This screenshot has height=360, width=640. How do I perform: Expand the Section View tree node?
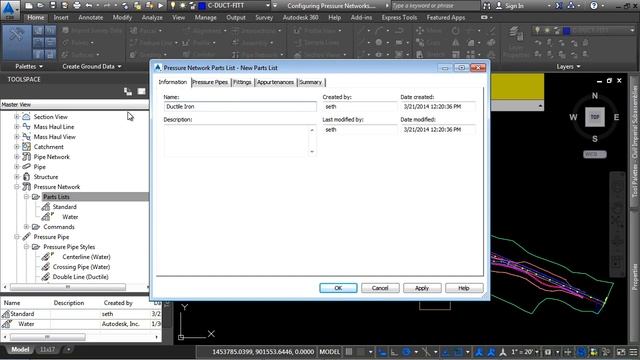pyautogui.click(x=17, y=117)
